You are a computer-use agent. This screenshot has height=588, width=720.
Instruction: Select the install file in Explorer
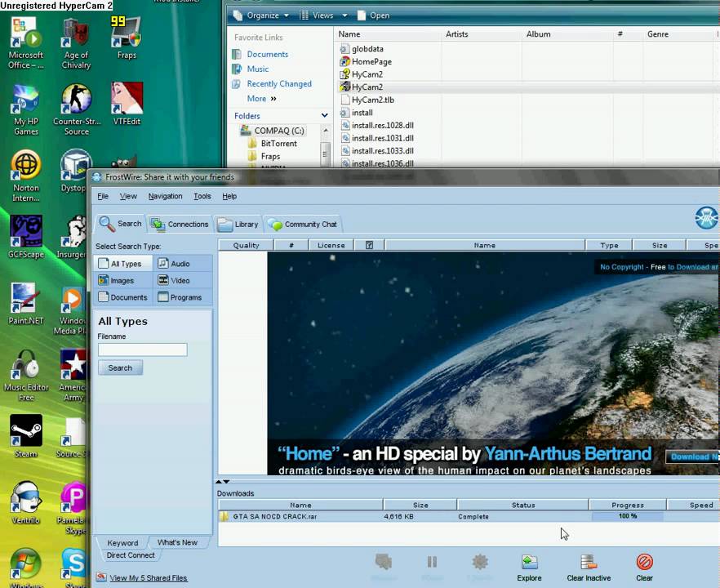(356, 113)
